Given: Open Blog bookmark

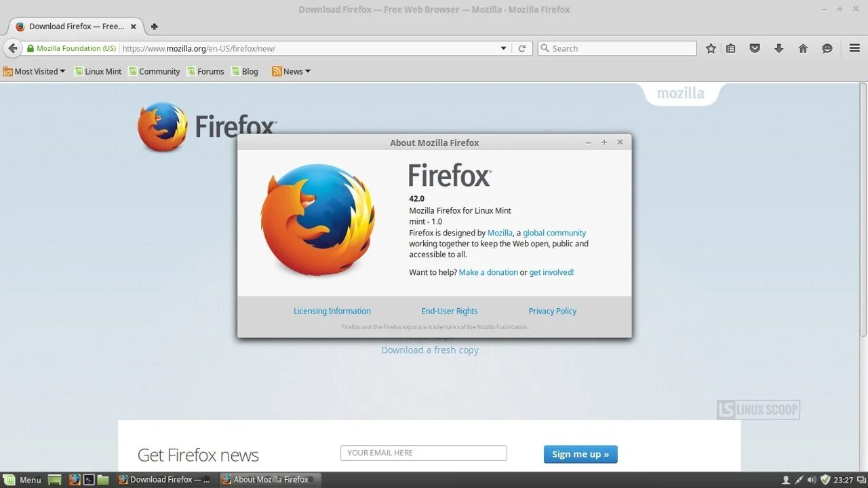Looking at the screenshot, I should 245,71.
